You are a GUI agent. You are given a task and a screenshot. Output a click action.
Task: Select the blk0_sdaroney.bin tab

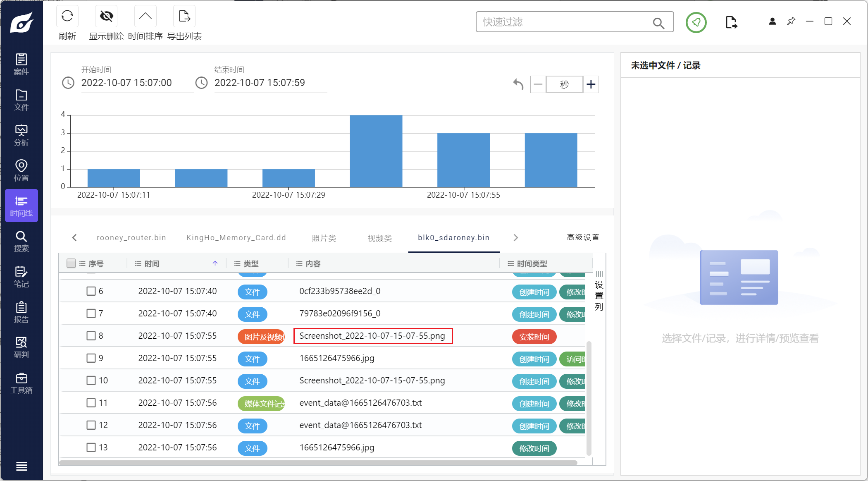[x=454, y=238]
